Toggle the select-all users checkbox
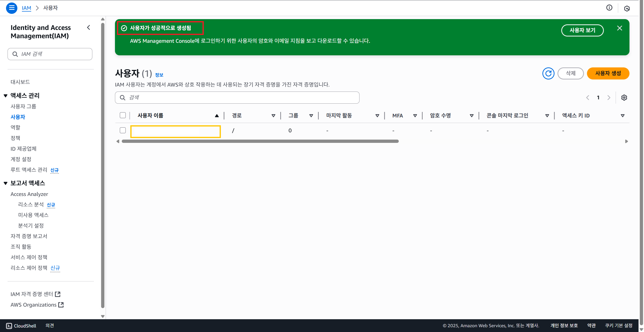Image resolution: width=644 pixels, height=332 pixels. (123, 115)
